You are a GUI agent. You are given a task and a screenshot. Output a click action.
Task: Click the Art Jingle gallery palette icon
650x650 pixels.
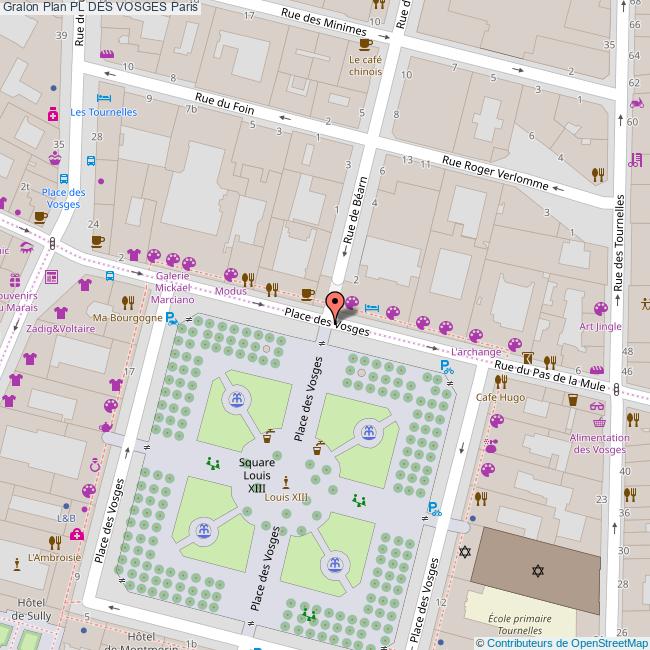point(600,309)
